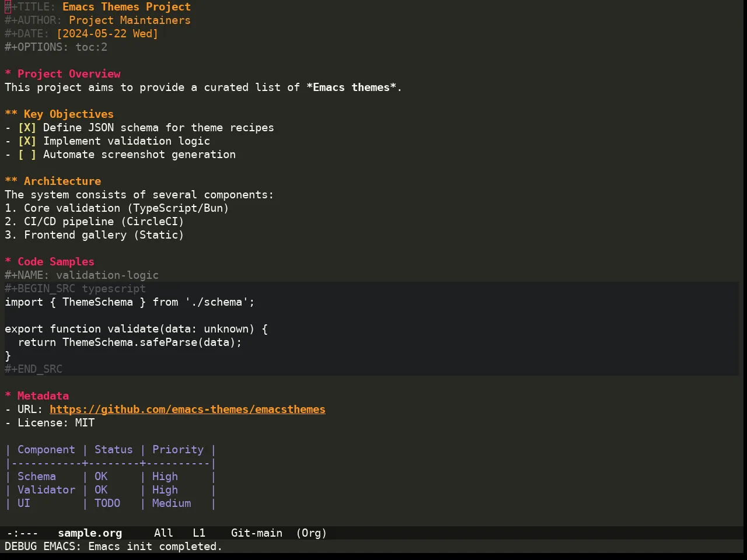
Task: Collapse the 'Metadata' heading star
Action: click(x=8, y=396)
